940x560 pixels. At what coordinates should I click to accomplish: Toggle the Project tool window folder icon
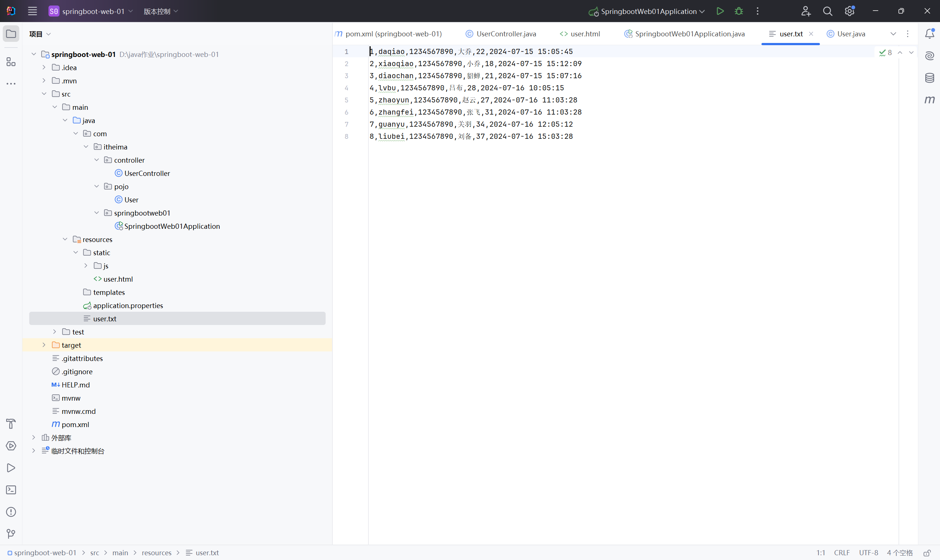11,33
